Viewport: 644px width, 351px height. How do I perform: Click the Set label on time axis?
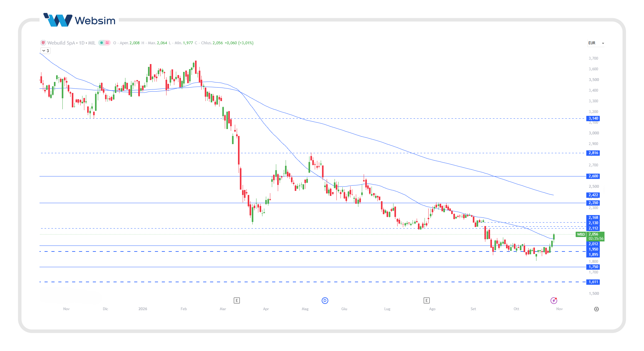[473, 309]
